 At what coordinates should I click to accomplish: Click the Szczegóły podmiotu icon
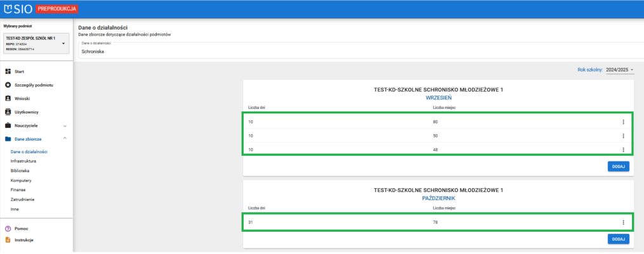8,85
